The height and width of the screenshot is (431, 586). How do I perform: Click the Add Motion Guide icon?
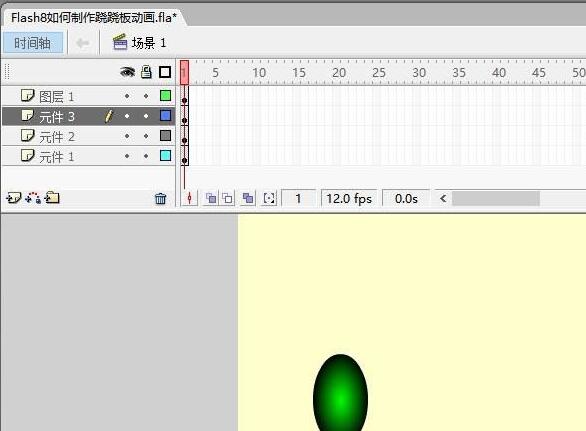coord(33,198)
